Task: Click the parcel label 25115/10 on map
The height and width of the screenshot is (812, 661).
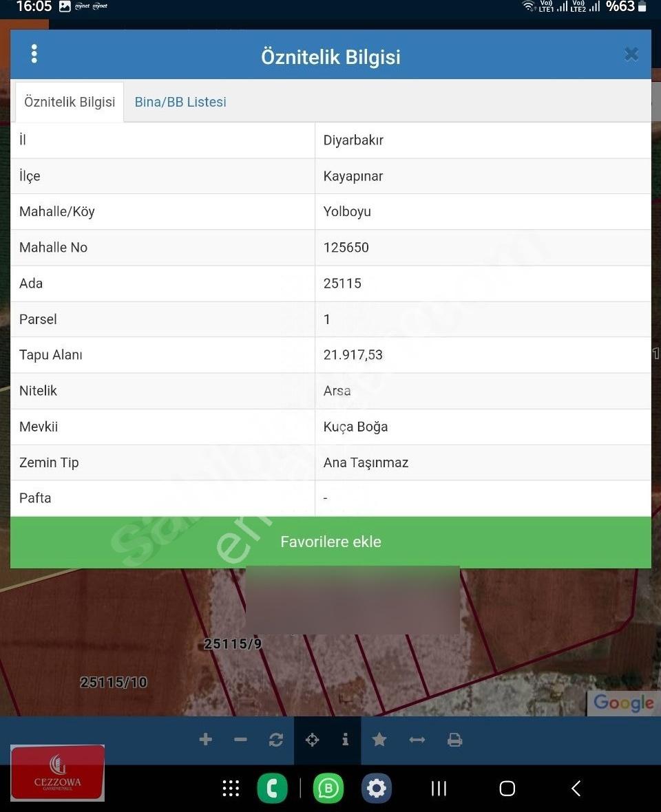Action: click(114, 682)
